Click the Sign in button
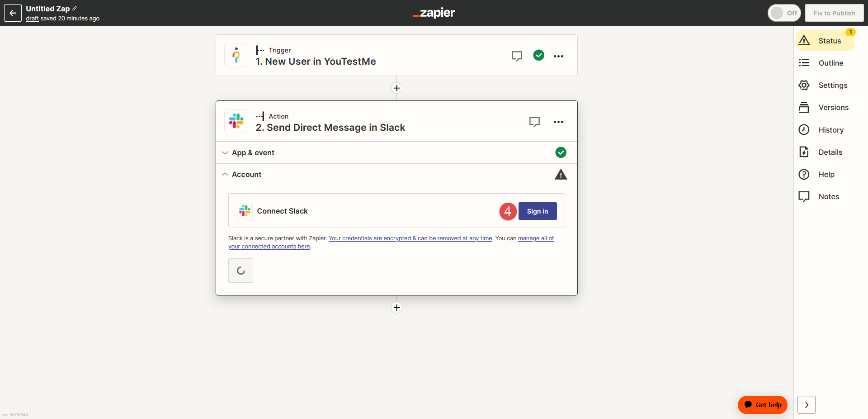Viewport: 868px width, 419px height. pos(538,211)
